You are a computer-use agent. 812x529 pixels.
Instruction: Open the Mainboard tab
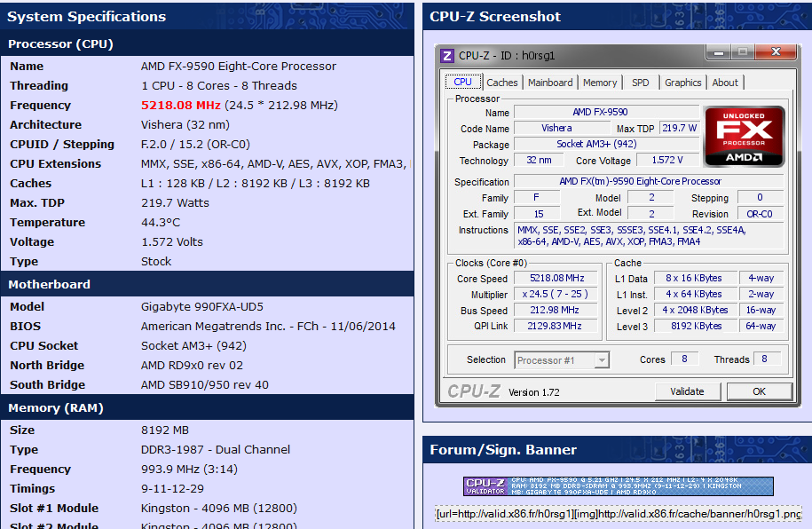pyautogui.click(x=550, y=83)
